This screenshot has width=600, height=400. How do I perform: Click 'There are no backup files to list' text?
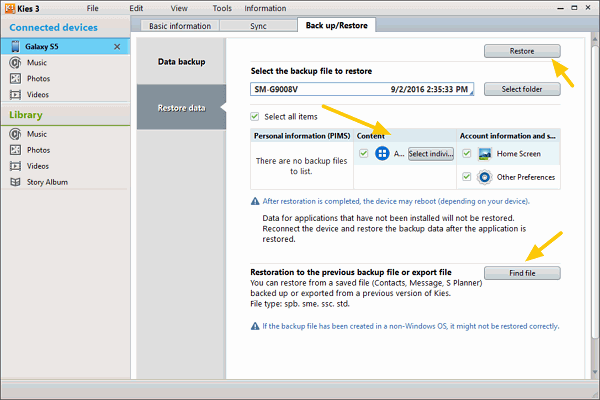click(x=302, y=166)
